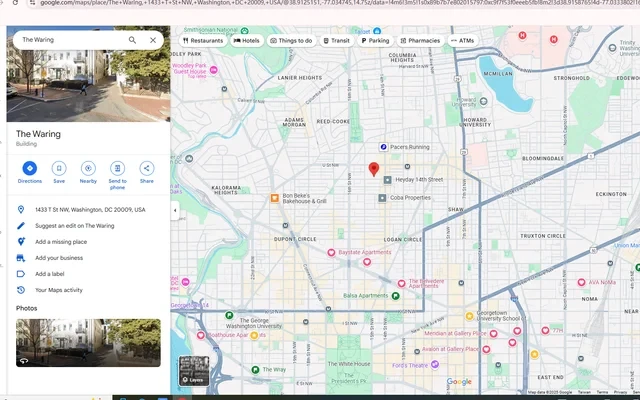The height and width of the screenshot is (400, 640).
Task: Filter map by Restaurants
Action: tap(203, 40)
